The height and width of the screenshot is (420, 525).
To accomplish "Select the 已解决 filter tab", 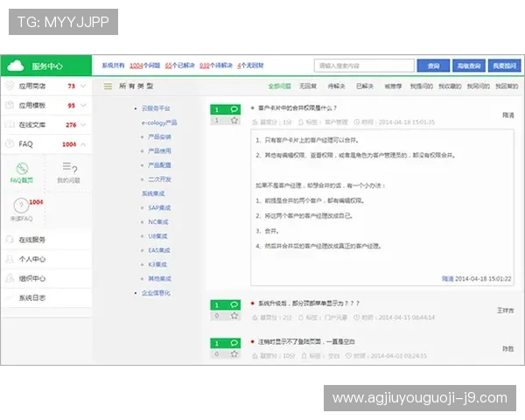I will (x=365, y=87).
